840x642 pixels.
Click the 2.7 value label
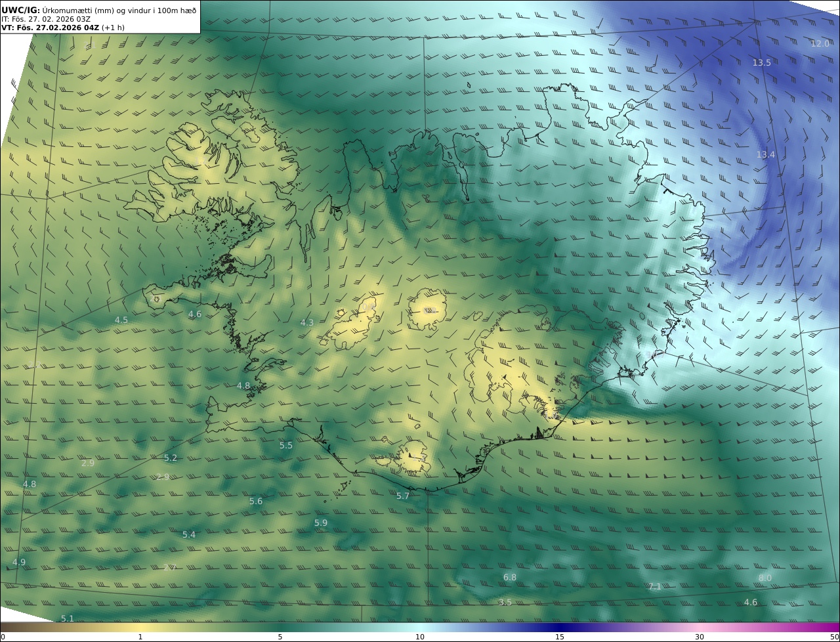point(169,567)
